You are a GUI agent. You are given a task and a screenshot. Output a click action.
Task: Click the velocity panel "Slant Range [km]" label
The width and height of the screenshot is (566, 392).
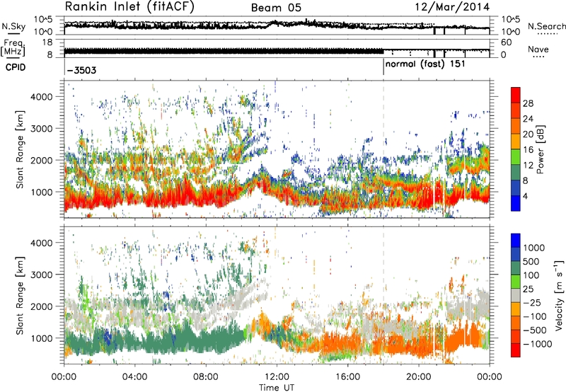pyautogui.click(x=20, y=295)
